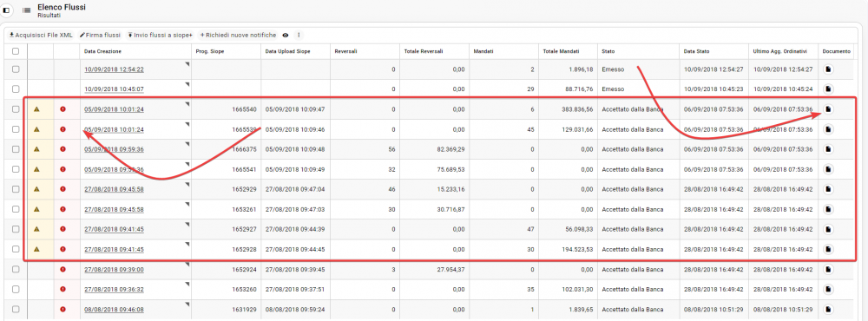
Task: Sort by Ultimo Agg. Ordinativi column header
Action: coord(780,51)
